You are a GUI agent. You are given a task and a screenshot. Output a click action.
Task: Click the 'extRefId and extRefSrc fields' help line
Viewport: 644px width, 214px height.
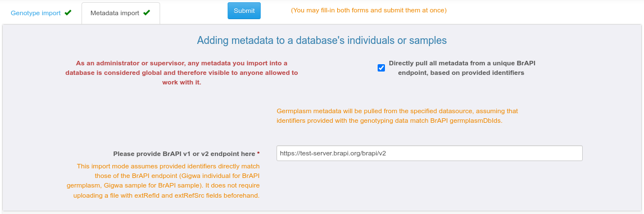[166, 195]
